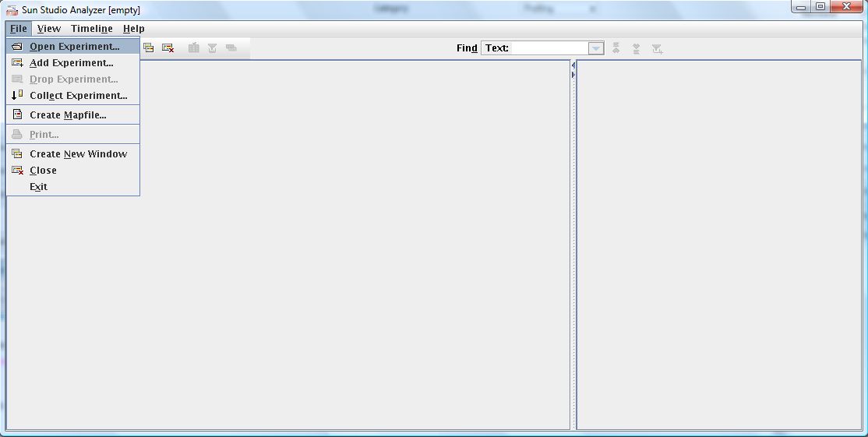
Task: Click Close in the File menu
Action: point(72,171)
